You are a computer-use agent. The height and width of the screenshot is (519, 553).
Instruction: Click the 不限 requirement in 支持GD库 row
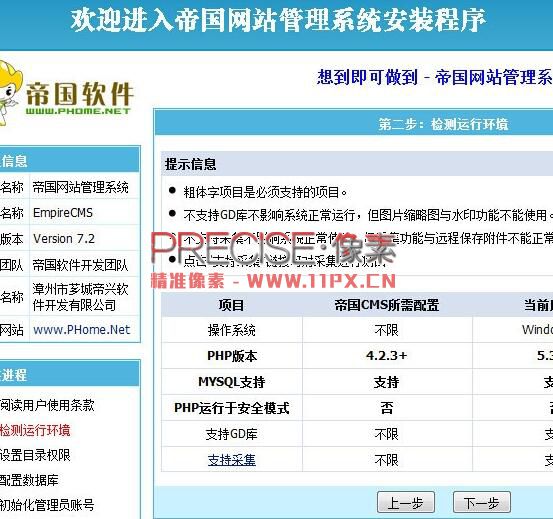pos(387,434)
